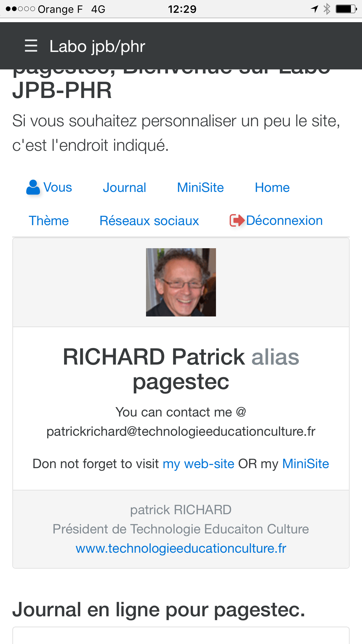Select the Home tab

[272, 188]
